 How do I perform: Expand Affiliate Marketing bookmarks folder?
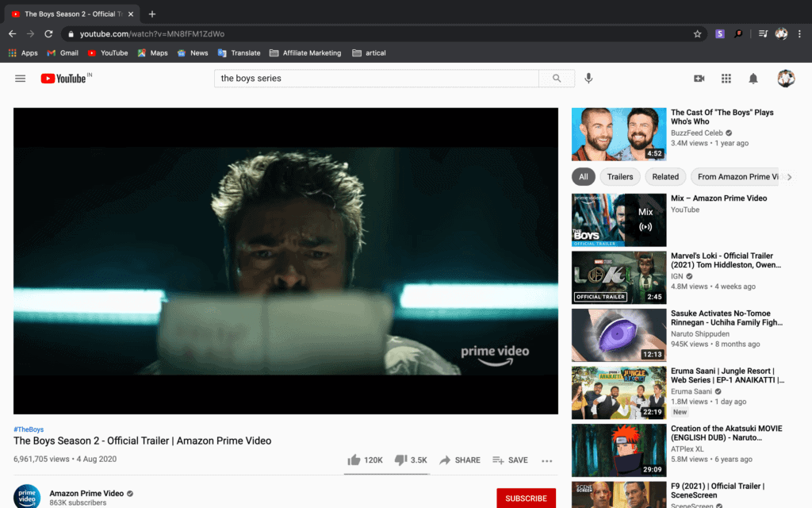point(305,53)
